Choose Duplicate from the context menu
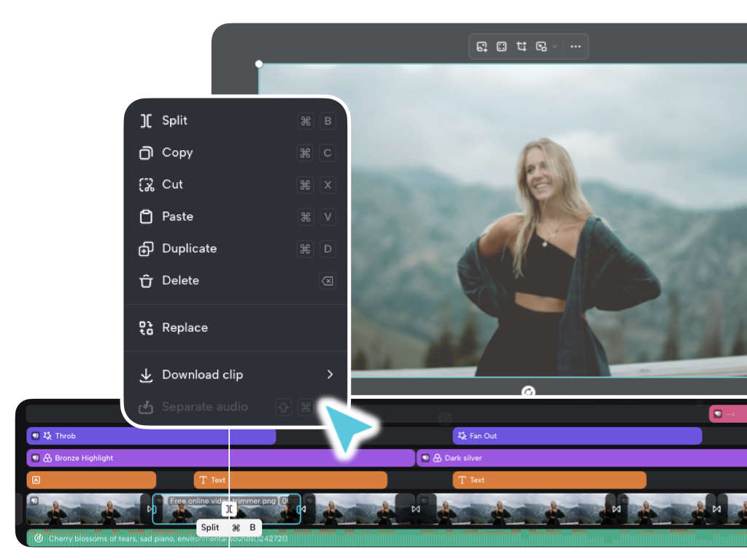Image resolution: width=747 pixels, height=560 pixels. pos(189,249)
